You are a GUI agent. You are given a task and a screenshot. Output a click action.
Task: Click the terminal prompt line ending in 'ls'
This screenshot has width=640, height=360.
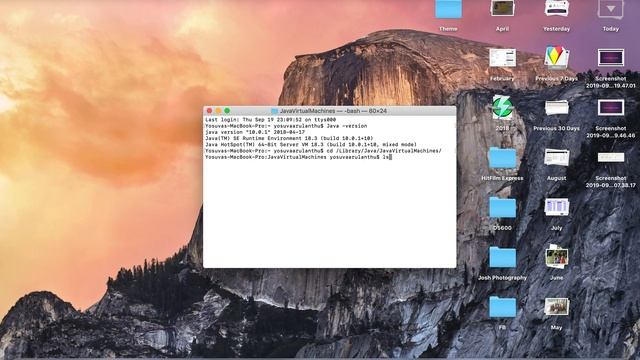298,157
